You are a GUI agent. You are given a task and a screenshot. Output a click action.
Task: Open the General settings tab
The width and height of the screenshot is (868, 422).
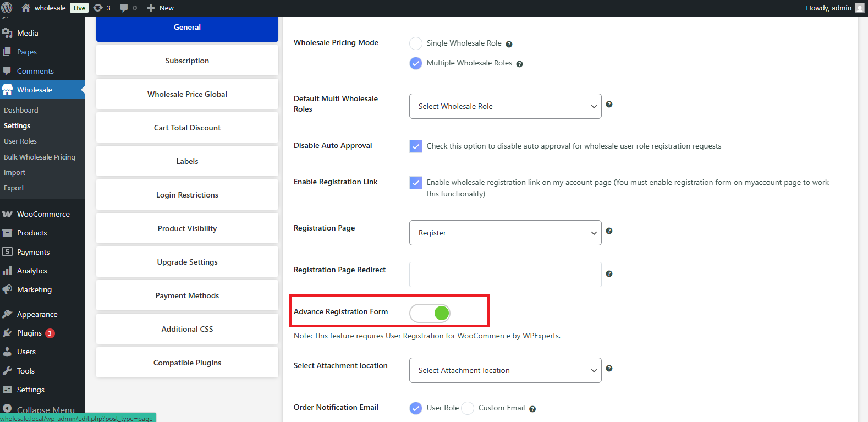click(x=187, y=28)
